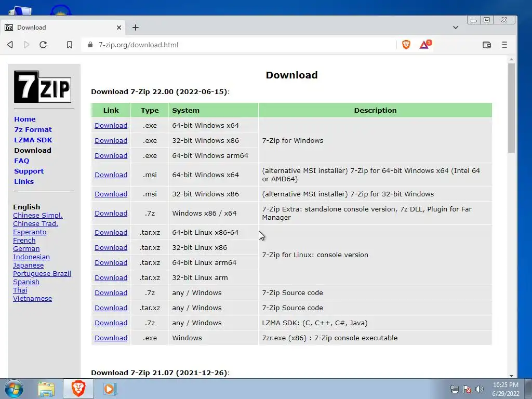Open Action Center flag tray icon
Screen dimensions: 532x399
467,389
